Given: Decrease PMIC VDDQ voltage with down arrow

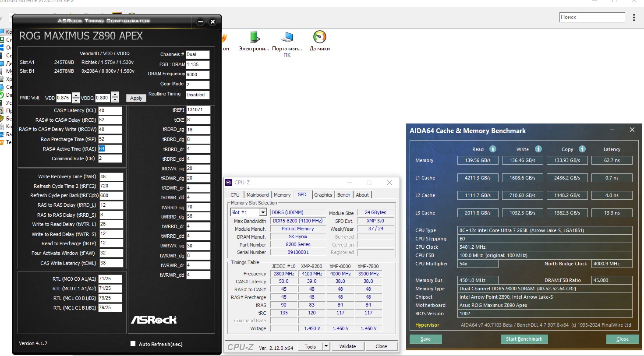Looking at the screenshot, I should [115, 100].
